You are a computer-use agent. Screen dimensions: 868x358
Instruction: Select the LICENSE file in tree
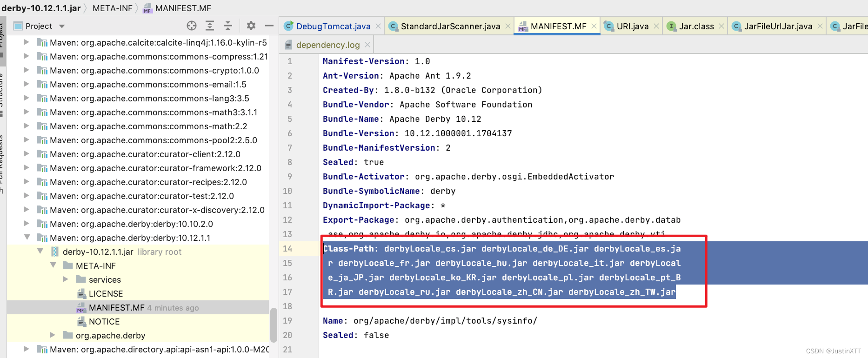106,294
